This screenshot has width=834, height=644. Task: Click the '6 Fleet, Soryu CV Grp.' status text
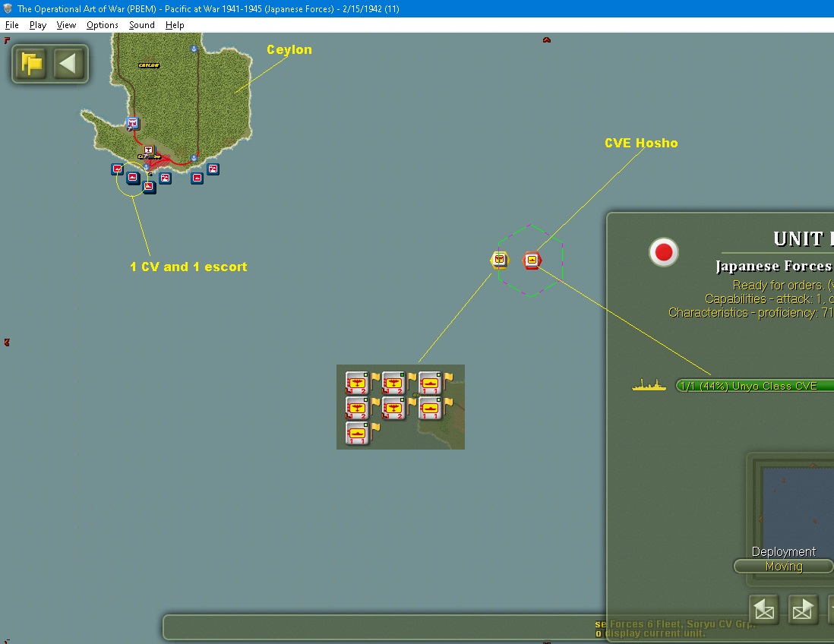click(x=700, y=623)
